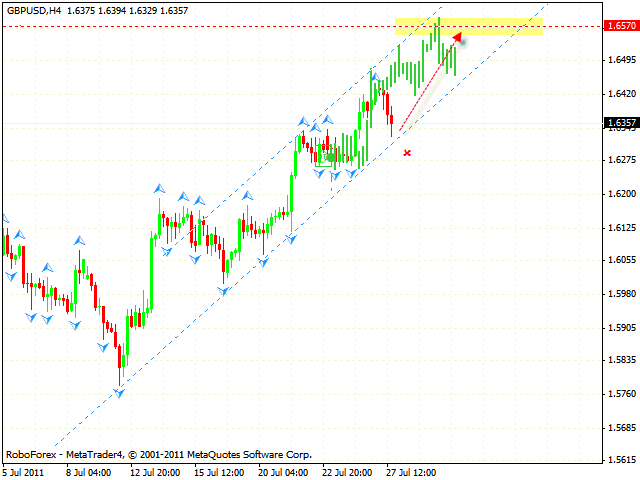Click the red 1.6570 price level label
Viewport: 640px width, 480px height.
pyautogui.click(x=621, y=26)
